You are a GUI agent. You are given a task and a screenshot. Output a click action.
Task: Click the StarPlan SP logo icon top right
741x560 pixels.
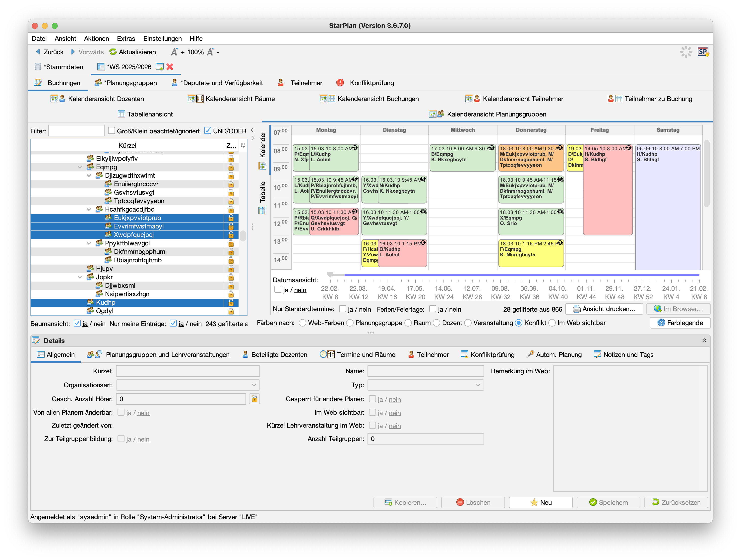click(x=702, y=52)
